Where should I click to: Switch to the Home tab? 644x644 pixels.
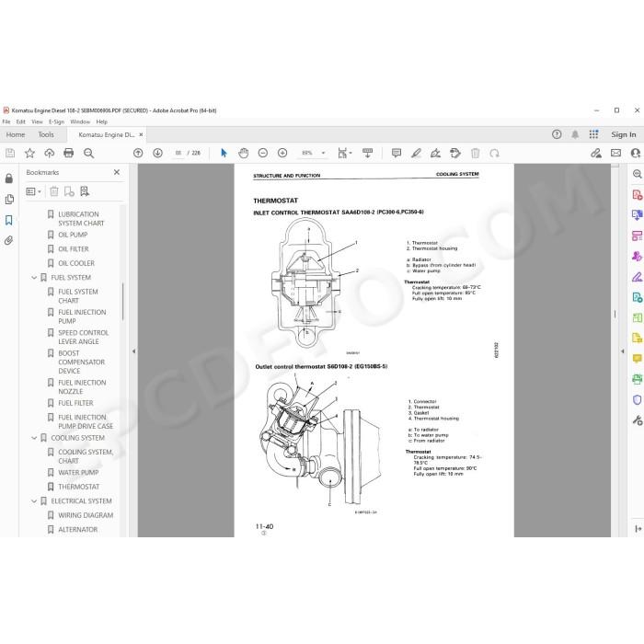[16, 134]
